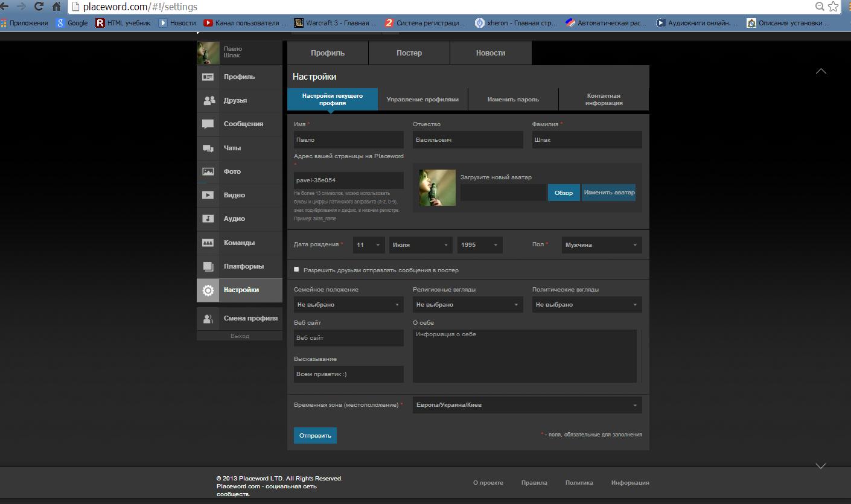Click the Обзор browse button
This screenshot has width=851, height=504.
click(x=564, y=193)
